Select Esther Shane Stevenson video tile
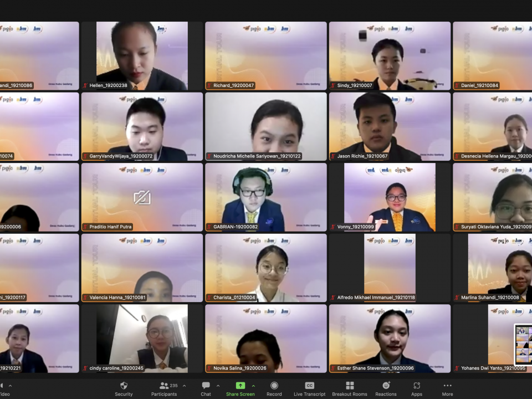The height and width of the screenshot is (399, 532). pyautogui.click(x=390, y=339)
